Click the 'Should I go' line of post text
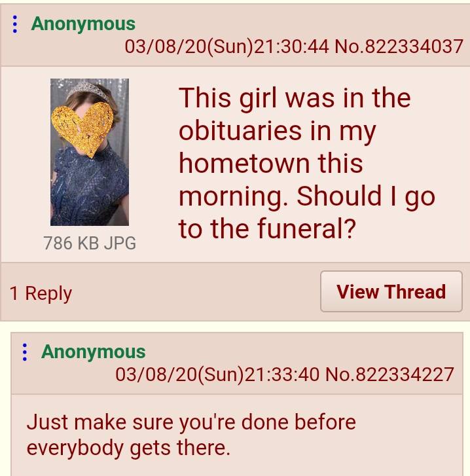Image resolution: width=470 pixels, height=476 pixels. [x=366, y=196]
